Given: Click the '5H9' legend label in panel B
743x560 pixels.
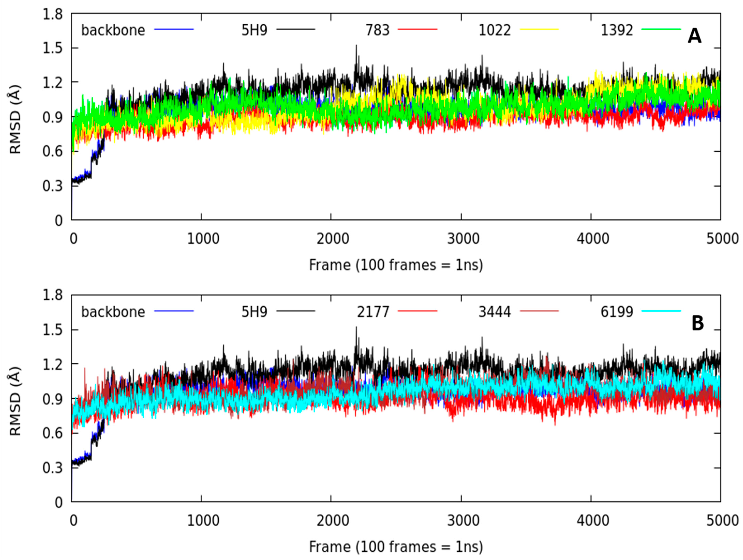Looking at the screenshot, I should (255, 312).
